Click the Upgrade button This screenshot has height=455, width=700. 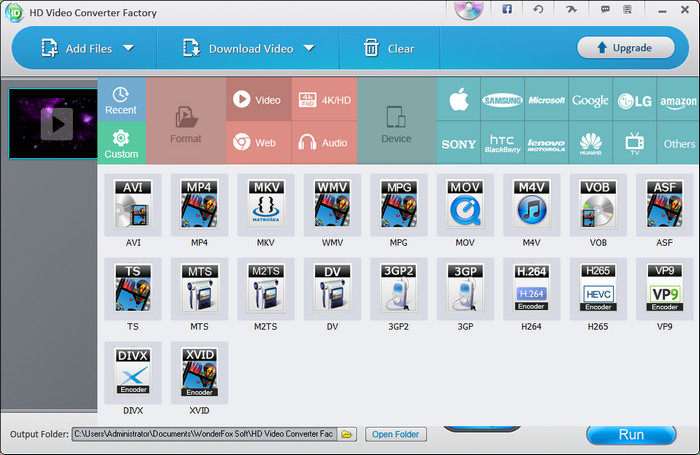point(625,47)
